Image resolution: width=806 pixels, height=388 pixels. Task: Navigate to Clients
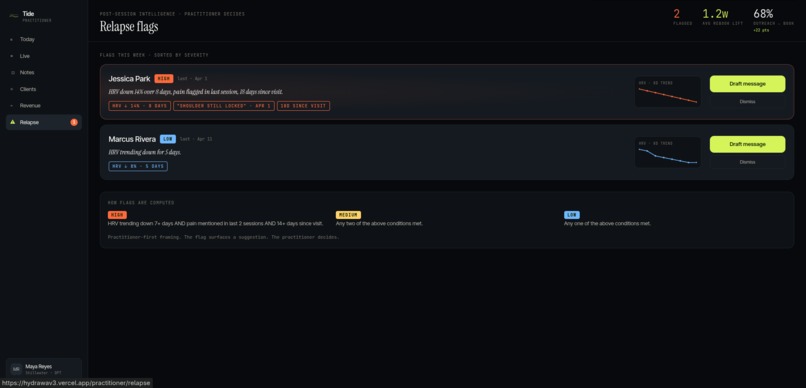pyautogui.click(x=44, y=89)
